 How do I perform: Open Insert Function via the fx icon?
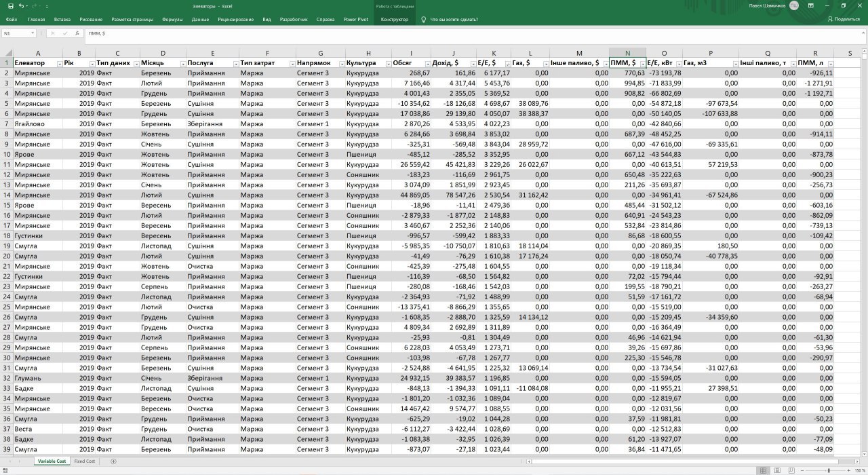tap(77, 33)
